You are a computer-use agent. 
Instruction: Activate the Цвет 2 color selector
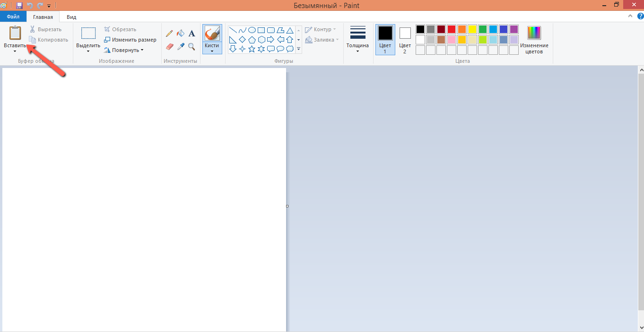click(x=405, y=40)
